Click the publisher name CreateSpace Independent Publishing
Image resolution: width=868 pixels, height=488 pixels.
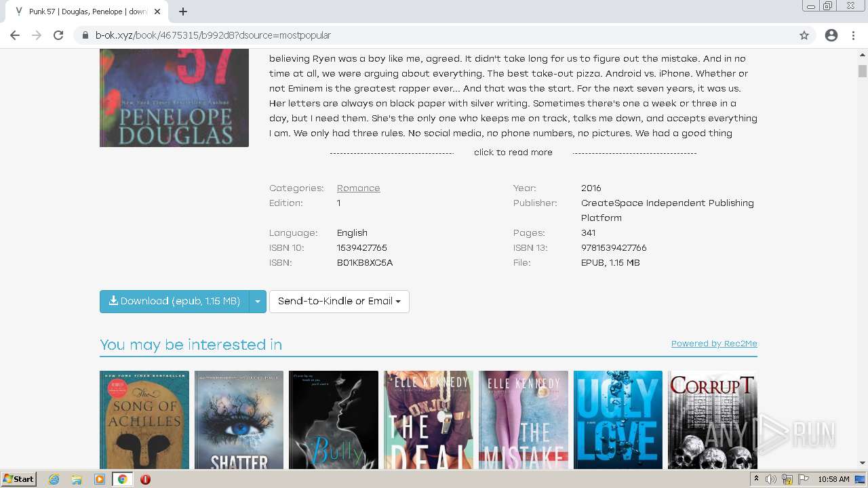[667, 203]
